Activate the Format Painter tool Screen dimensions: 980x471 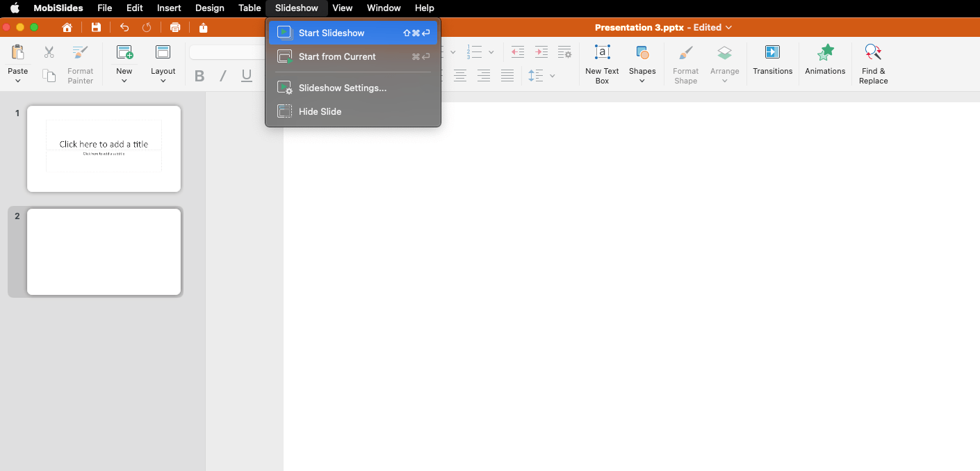[x=81, y=64]
